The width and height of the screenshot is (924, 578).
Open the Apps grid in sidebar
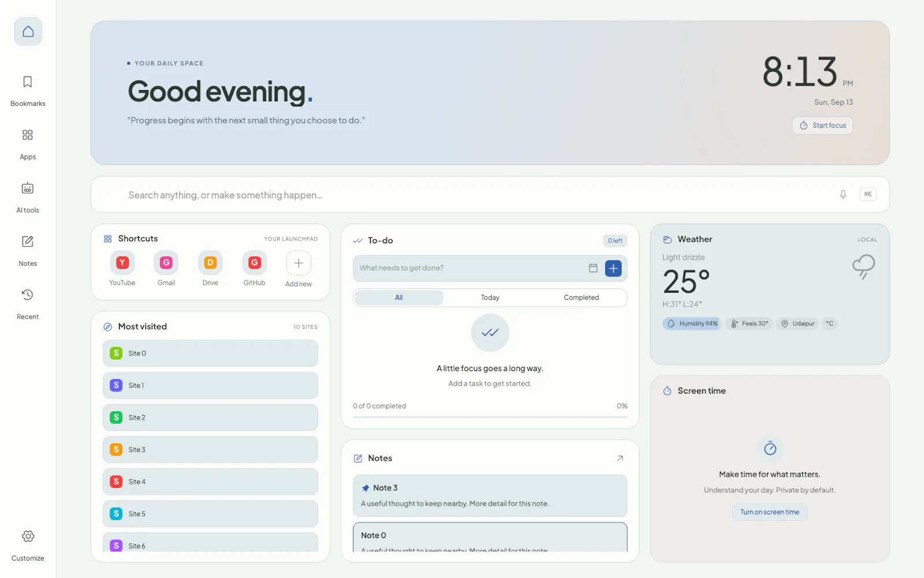pos(28,144)
